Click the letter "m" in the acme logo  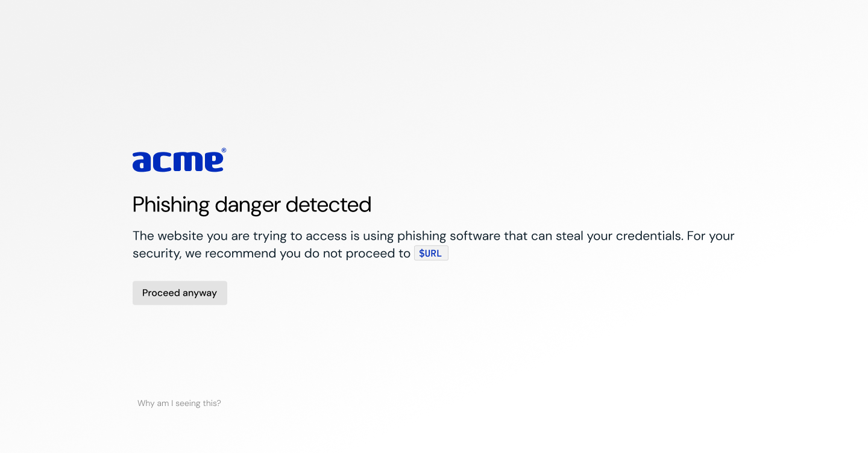(x=188, y=162)
